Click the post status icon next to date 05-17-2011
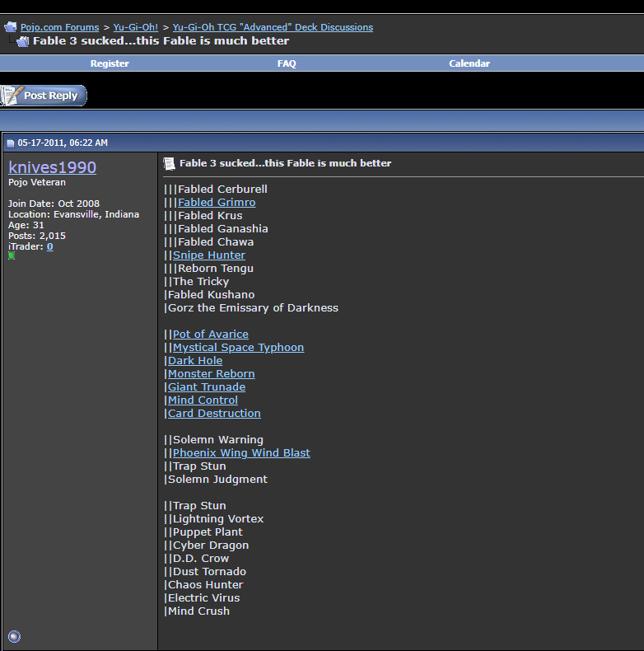The image size is (644, 651). point(11,143)
